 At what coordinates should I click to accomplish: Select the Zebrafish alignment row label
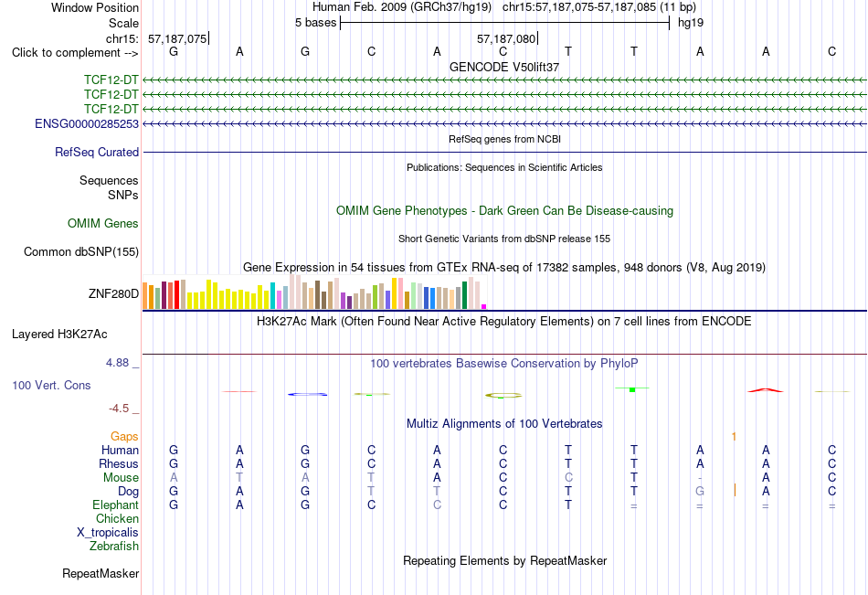pyautogui.click(x=114, y=547)
